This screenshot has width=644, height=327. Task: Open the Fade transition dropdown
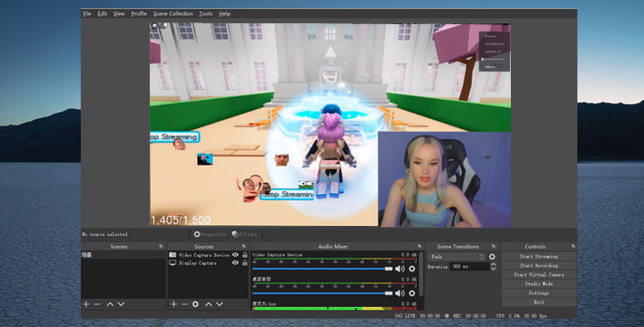pos(456,257)
